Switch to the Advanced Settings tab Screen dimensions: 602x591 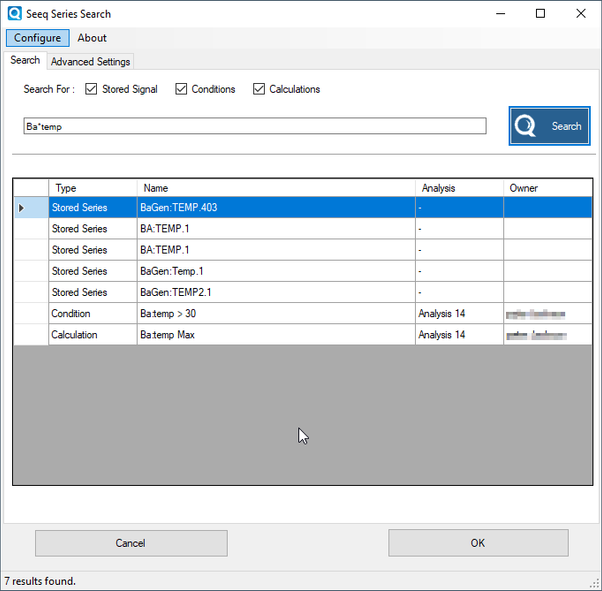point(90,62)
